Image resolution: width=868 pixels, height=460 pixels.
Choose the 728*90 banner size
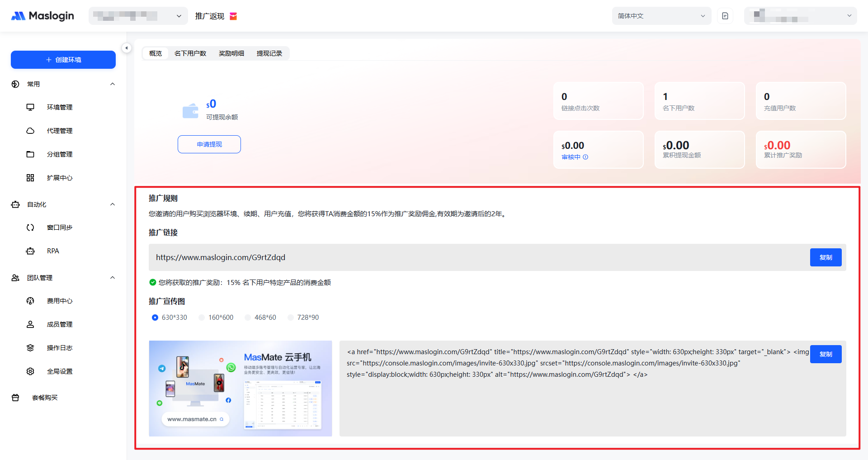291,318
